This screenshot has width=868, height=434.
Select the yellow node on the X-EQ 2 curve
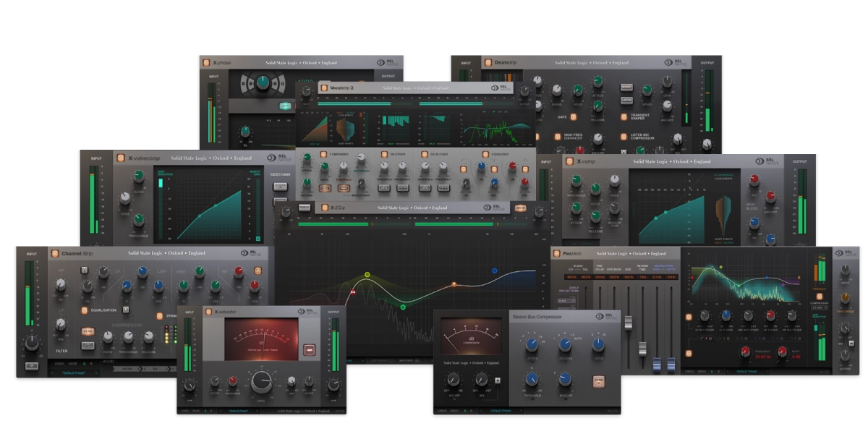367,274
